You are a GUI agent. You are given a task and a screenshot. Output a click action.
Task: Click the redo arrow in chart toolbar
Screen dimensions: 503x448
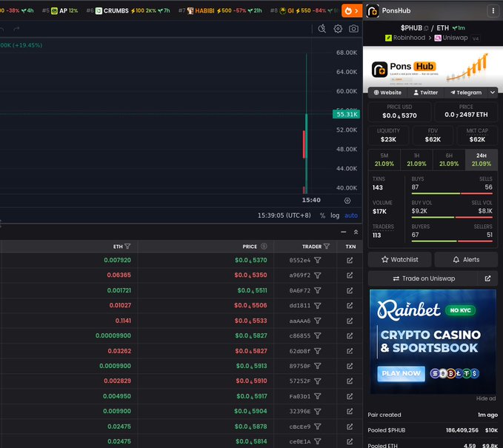click(16, 29)
